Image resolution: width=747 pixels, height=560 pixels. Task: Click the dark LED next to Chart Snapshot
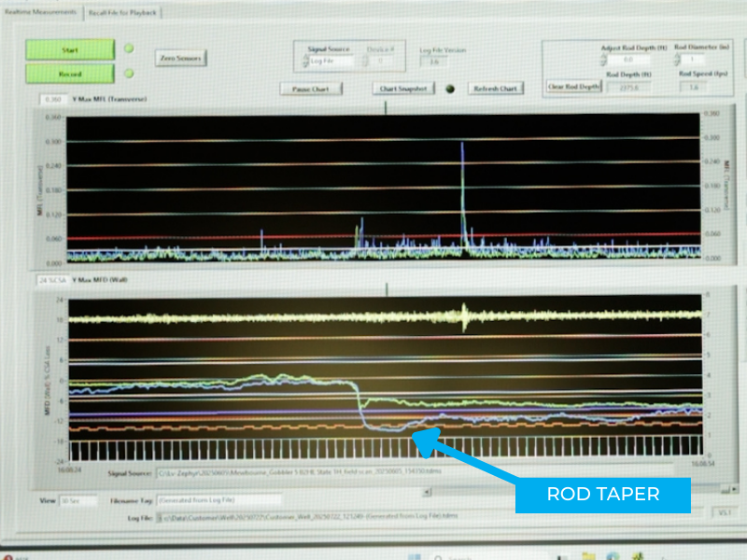pos(450,89)
